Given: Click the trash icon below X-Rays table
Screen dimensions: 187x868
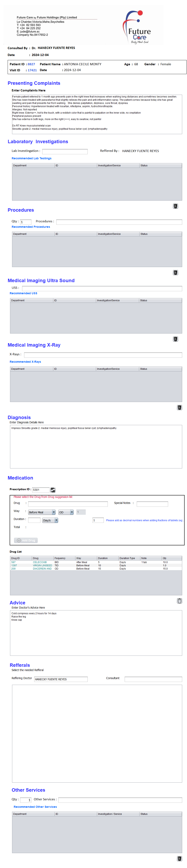Looking at the screenshot, I should click(x=179, y=407).
